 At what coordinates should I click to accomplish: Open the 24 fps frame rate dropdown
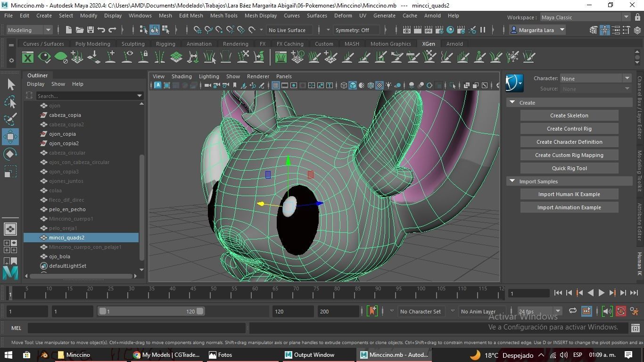coord(539,311)
